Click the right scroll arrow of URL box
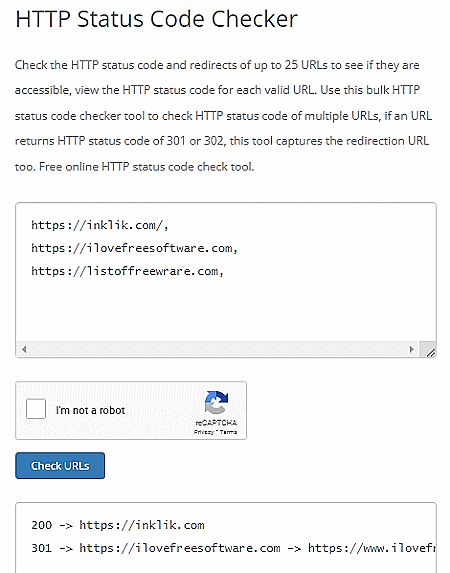 point(412,349)
